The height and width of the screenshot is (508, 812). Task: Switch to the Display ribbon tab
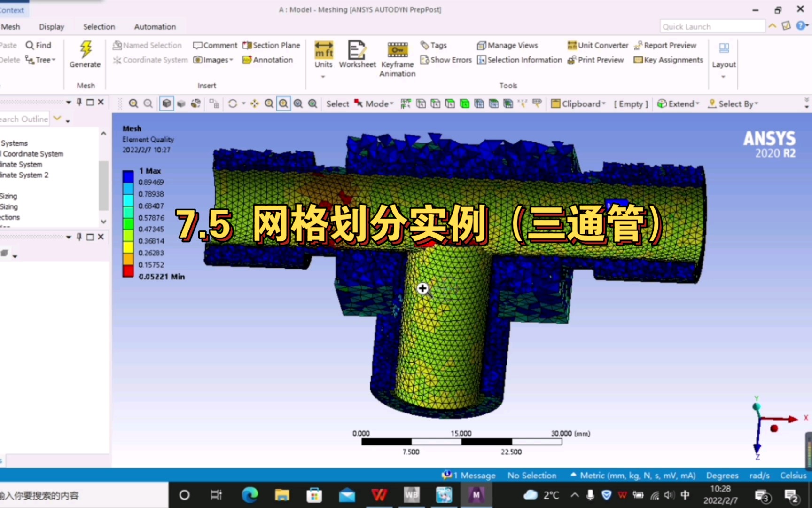(51, 26)
